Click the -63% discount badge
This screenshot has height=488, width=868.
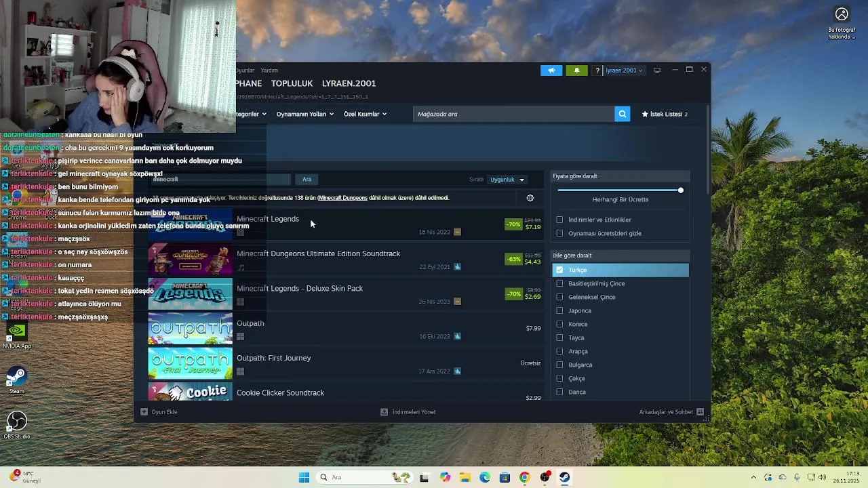513,259
